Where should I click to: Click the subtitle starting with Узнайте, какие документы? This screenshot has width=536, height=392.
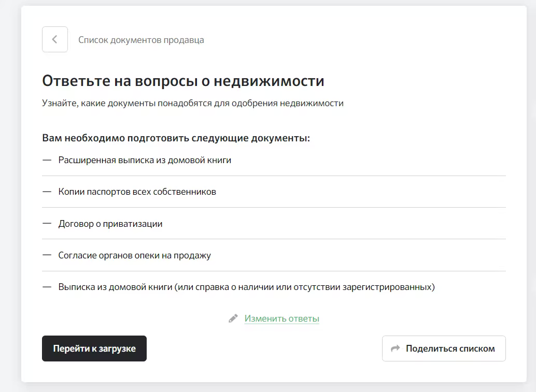[192, 103]
